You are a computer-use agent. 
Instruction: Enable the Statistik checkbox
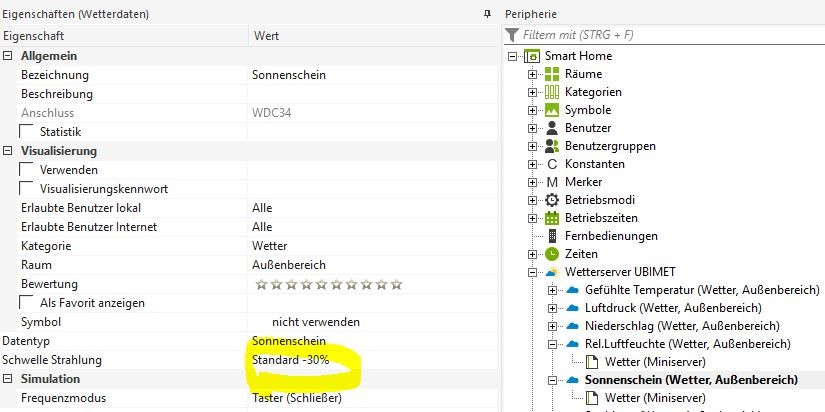tap(27, 132)
